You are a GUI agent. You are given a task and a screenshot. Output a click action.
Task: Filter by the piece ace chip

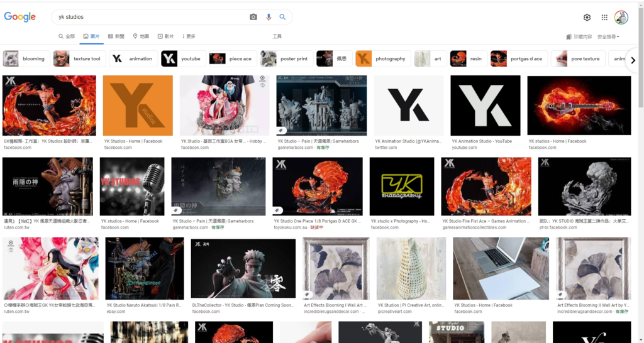(x=233, y=58)
